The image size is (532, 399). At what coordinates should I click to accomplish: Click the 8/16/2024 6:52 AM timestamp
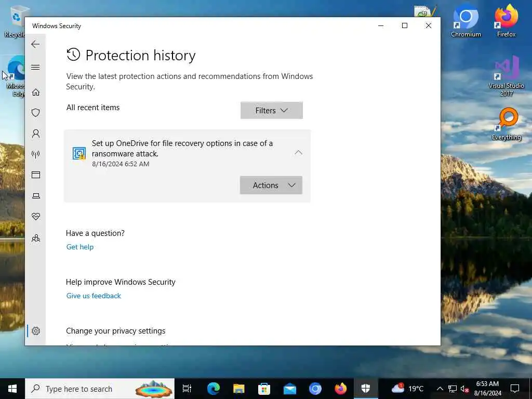click(x=121, y=164)
